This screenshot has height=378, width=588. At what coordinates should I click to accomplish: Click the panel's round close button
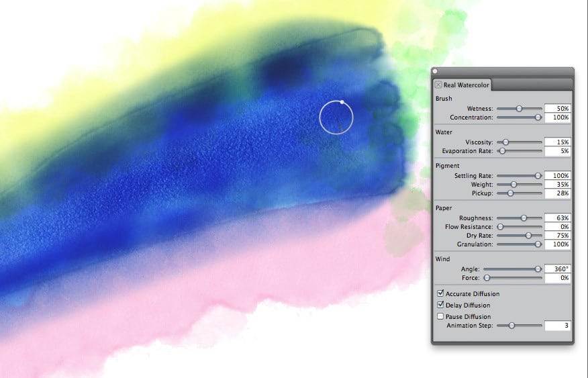click(435, 71)
